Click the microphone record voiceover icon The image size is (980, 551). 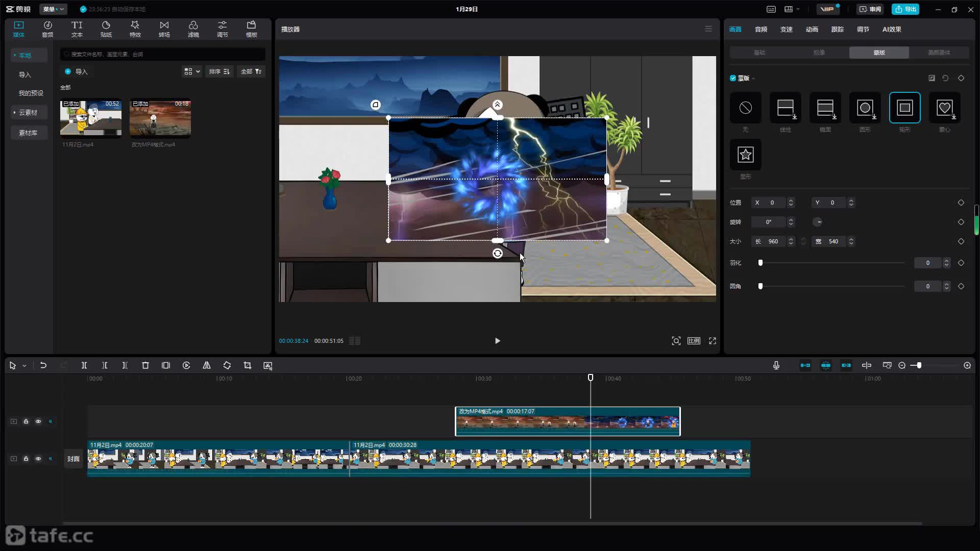[x=776, y=365]
